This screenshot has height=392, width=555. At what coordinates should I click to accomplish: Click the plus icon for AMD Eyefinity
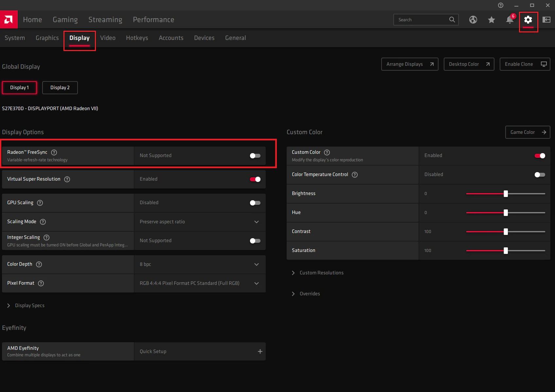260,351
